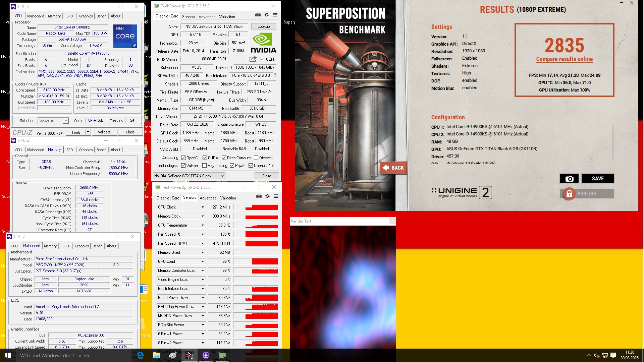Click Validate button in CPU-Z
The image size is (644, 362).
[104, 132]
